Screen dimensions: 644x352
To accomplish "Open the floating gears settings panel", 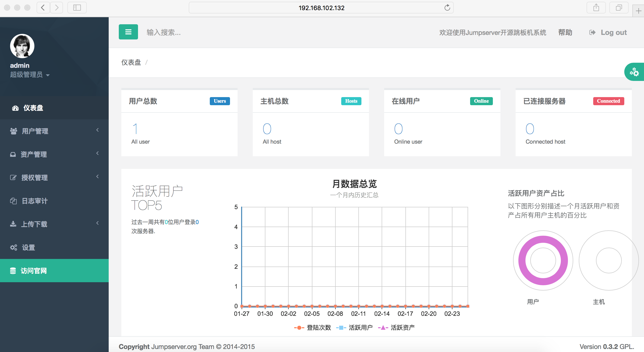I will [x=634, y=72].
